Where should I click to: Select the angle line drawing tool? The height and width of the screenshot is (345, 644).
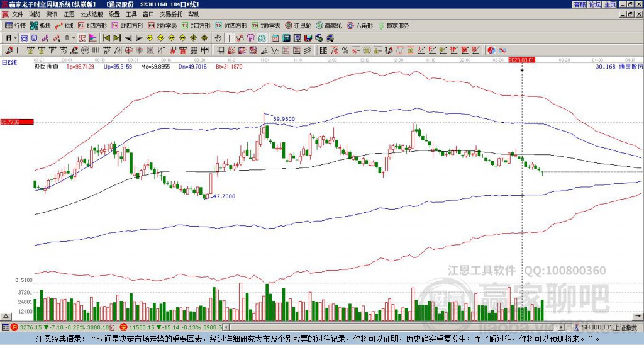(264, 50)
